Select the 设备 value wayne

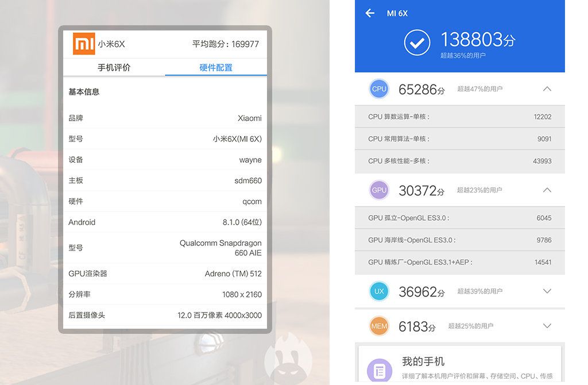pos(250,160)
